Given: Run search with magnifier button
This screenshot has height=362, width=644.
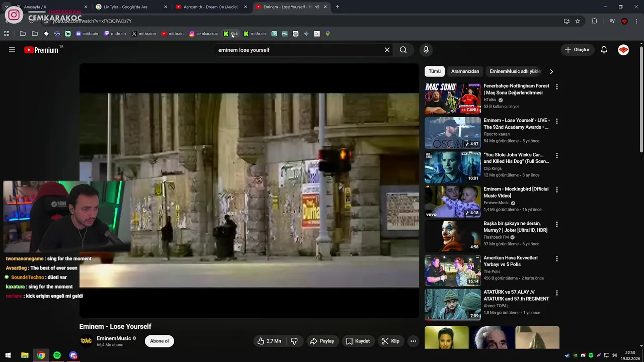Looking at the screenshot, I should coord(403,50).
